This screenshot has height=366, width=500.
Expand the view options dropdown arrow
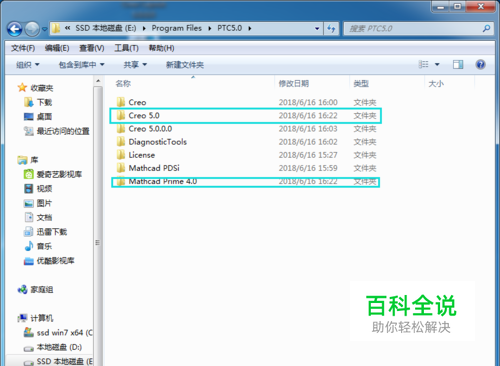(437, 64)
